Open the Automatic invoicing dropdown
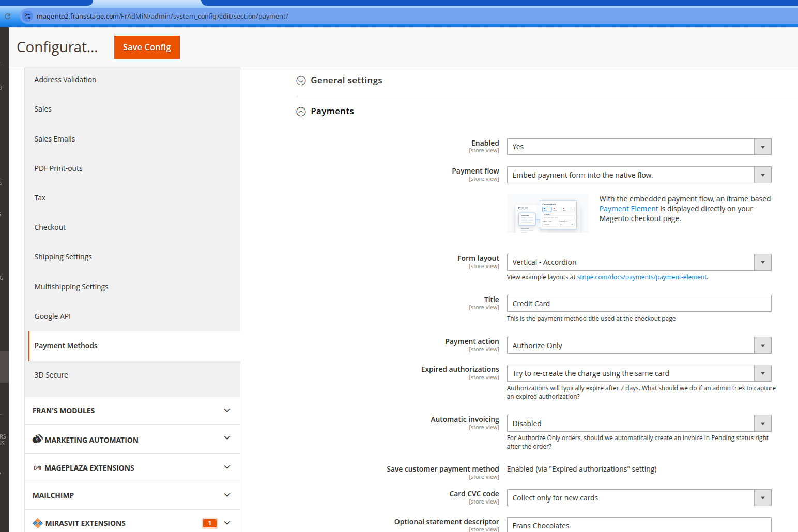The width and height of the screenshot is (798, 532). tap(638, 424)
